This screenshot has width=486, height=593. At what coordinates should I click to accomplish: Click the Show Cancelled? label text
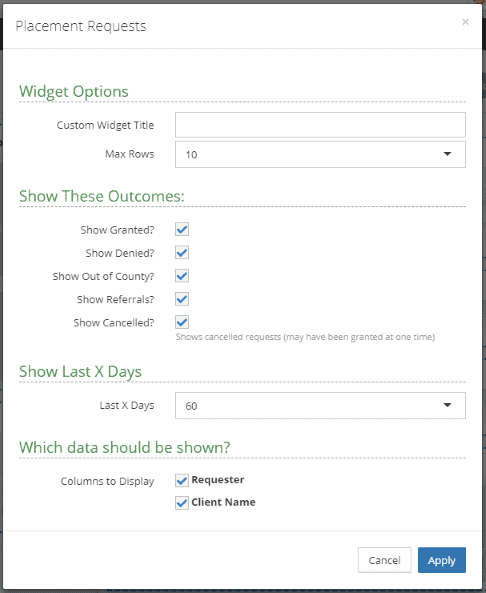(113, 323)
